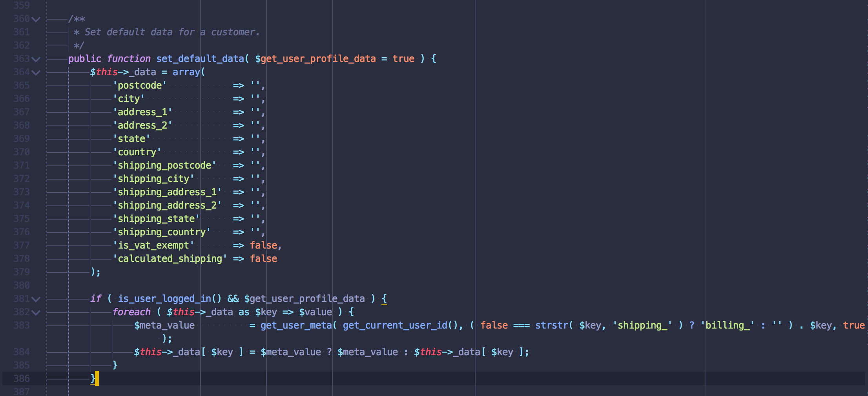Place cursor on 'shipping_address_1' key
This screenshot has height=396, width=868.
pyautogui.click(x=167, y=192)
